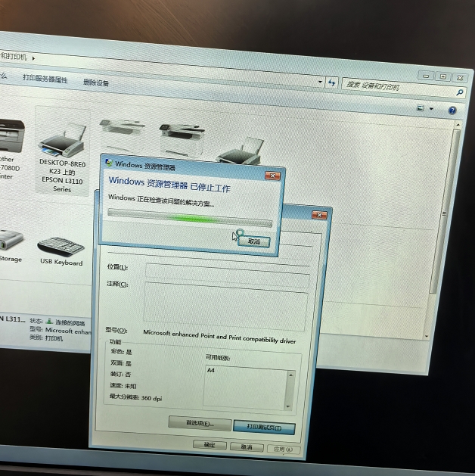This screenshot has height=476, width=475.
Task: Click the refresh icon beside address bar
Action: click(x=332, y=83)
